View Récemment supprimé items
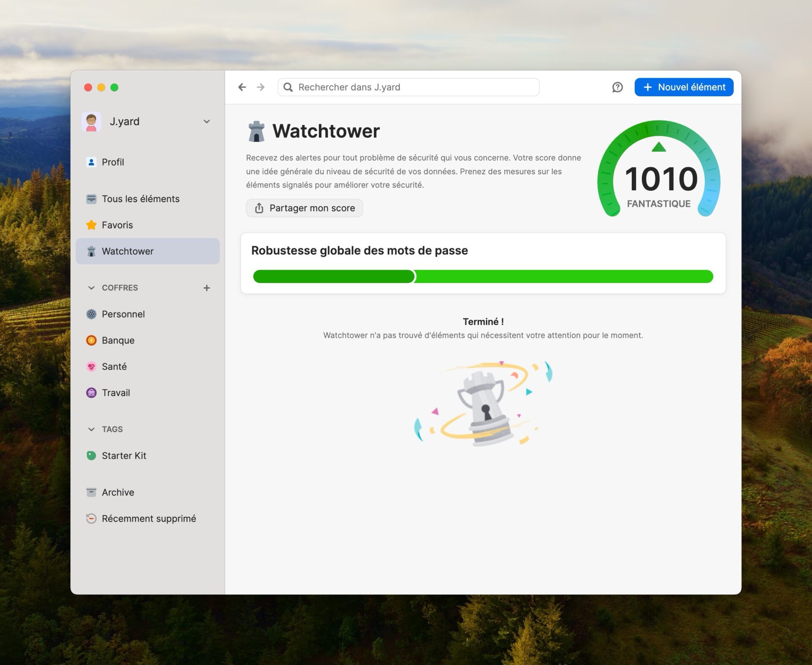Image resolution: width=812 pixels, height=665 pixels. click(148, 518)
